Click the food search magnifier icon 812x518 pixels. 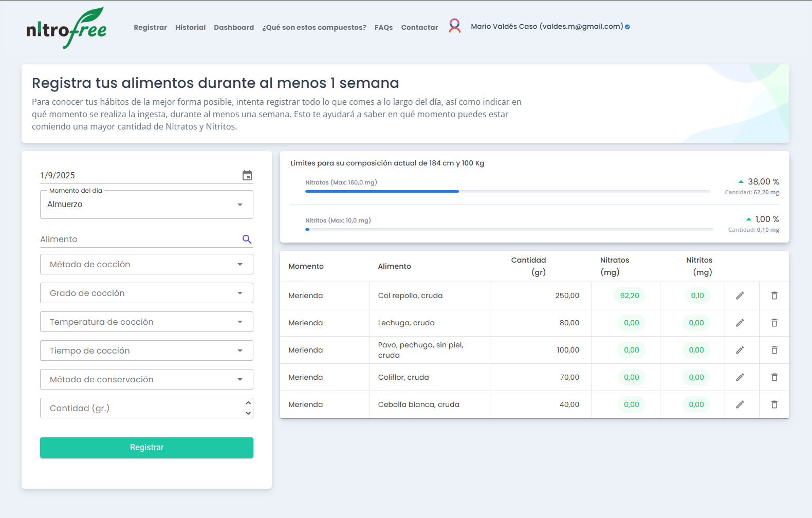coord(247,239)
